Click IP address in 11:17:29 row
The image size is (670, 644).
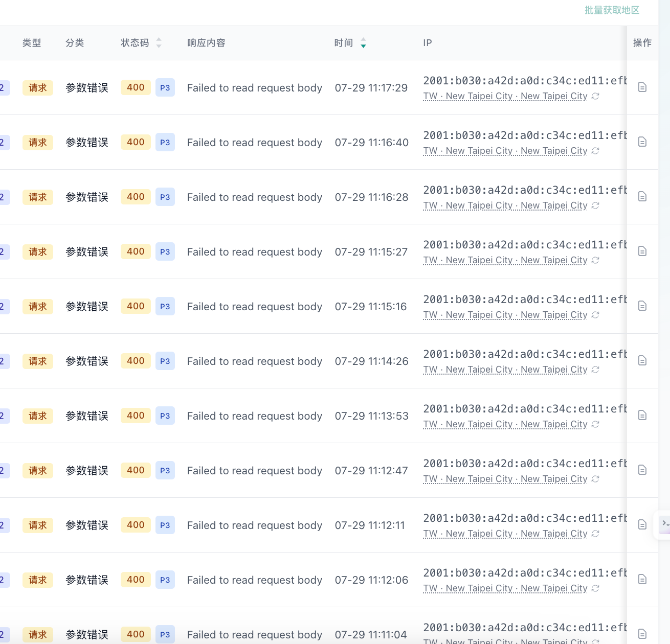click(x=525, y=80)
